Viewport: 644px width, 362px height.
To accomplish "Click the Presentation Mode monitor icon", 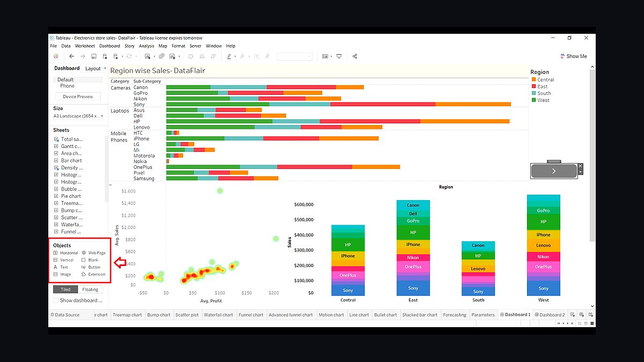I will coord(339,56).
